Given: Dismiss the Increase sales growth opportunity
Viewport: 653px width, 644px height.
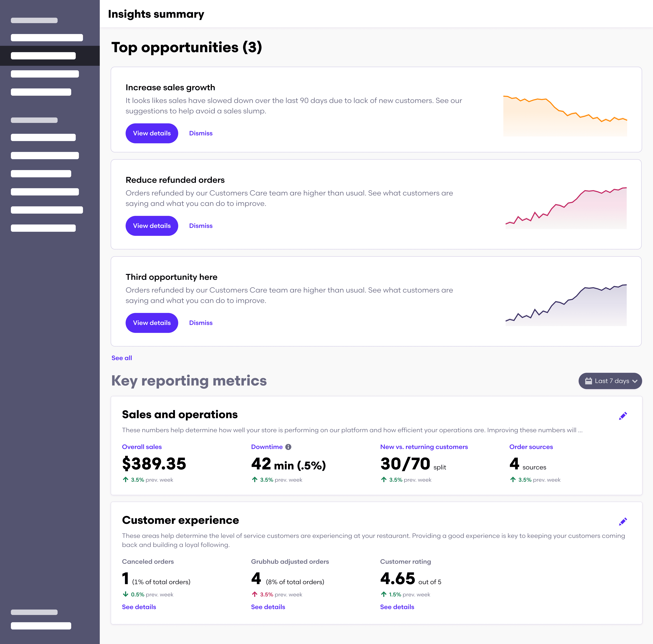Looking at the screenshot, I should pos(201,133).
